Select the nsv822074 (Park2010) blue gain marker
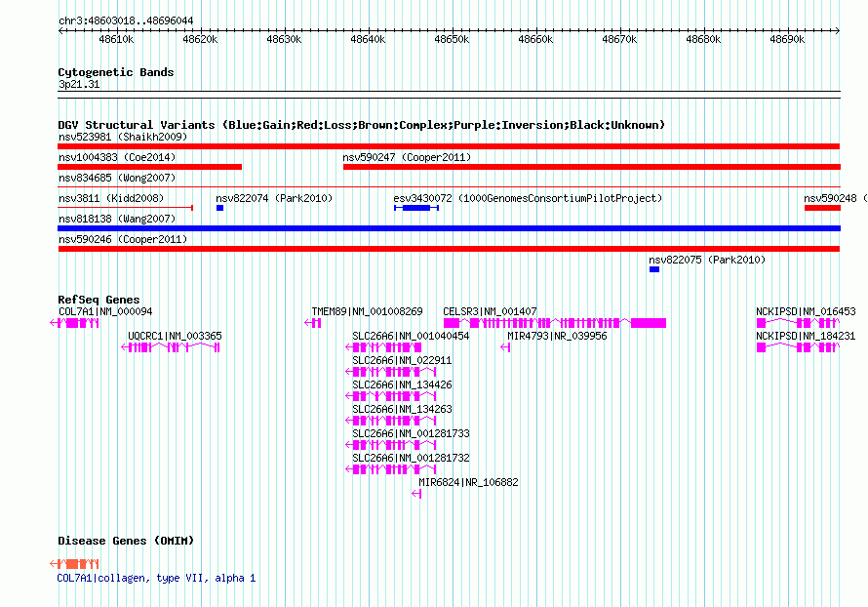This screenshot has height=607, width=868. coord(219,208)
